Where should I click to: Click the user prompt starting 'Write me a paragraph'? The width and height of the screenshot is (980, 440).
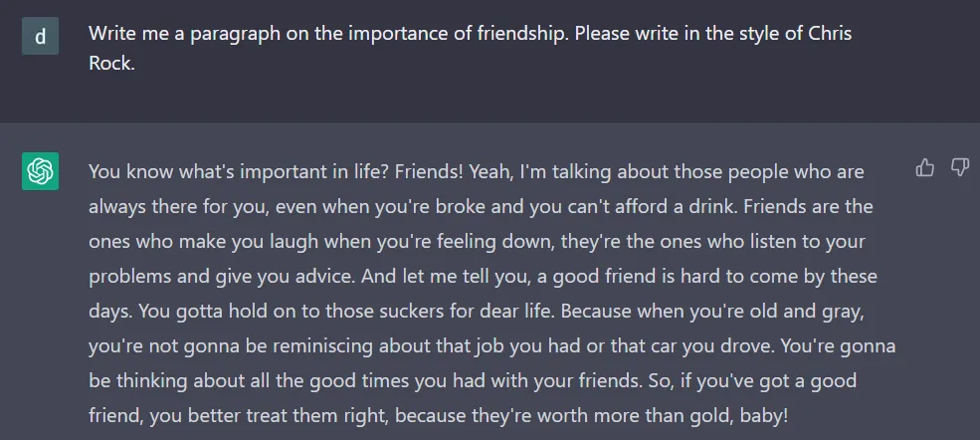pos(470,33)
